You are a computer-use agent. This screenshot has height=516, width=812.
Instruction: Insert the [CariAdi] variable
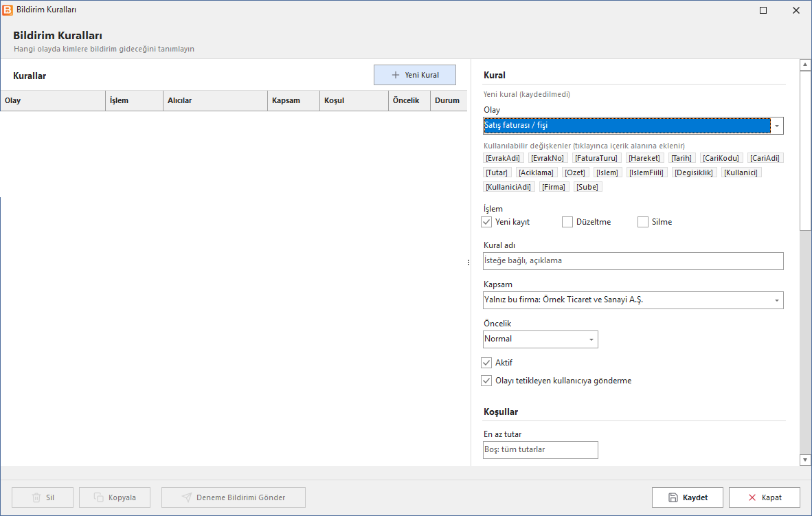[x=765, y=158]
